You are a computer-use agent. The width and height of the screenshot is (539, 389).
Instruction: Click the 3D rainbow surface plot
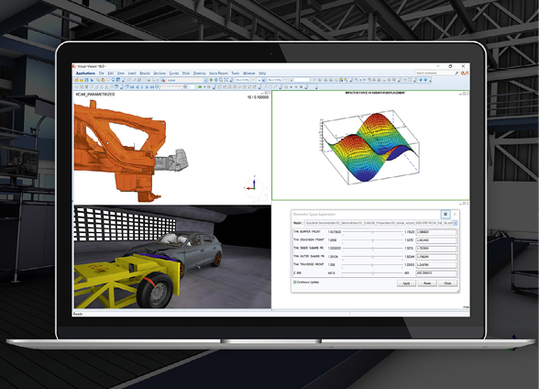pos(371,146)
